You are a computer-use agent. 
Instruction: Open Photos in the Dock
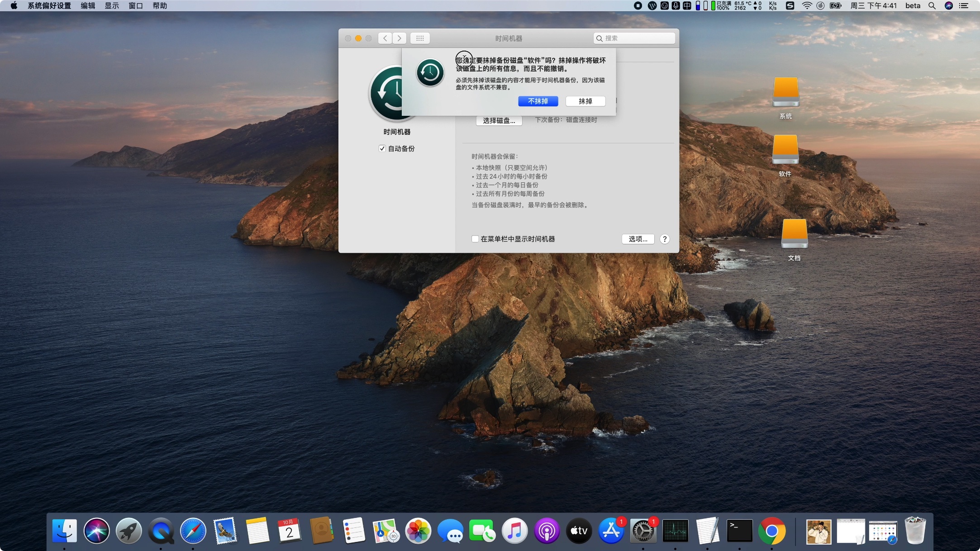[x=418, y=531]
